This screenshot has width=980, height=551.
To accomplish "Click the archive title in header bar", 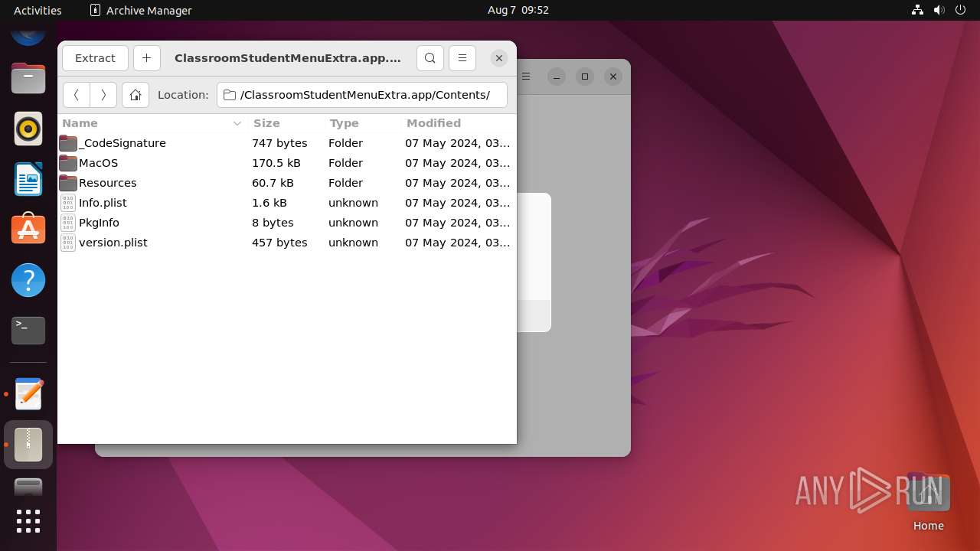I will point(288,58).
